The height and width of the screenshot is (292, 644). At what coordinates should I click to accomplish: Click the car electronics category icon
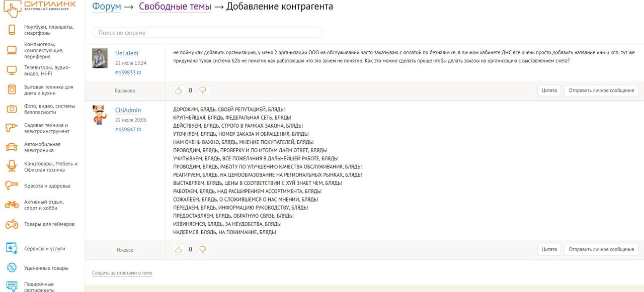[12, 147]
